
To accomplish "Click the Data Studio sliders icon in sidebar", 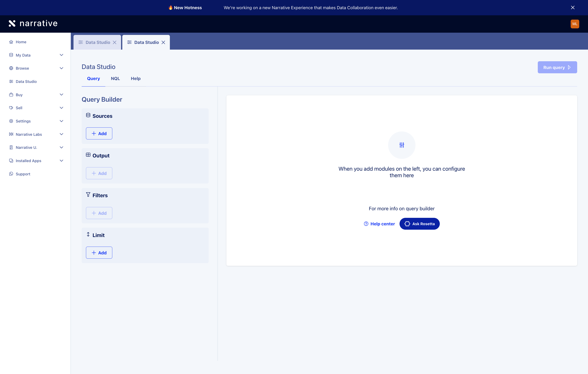I will [11, 81].
